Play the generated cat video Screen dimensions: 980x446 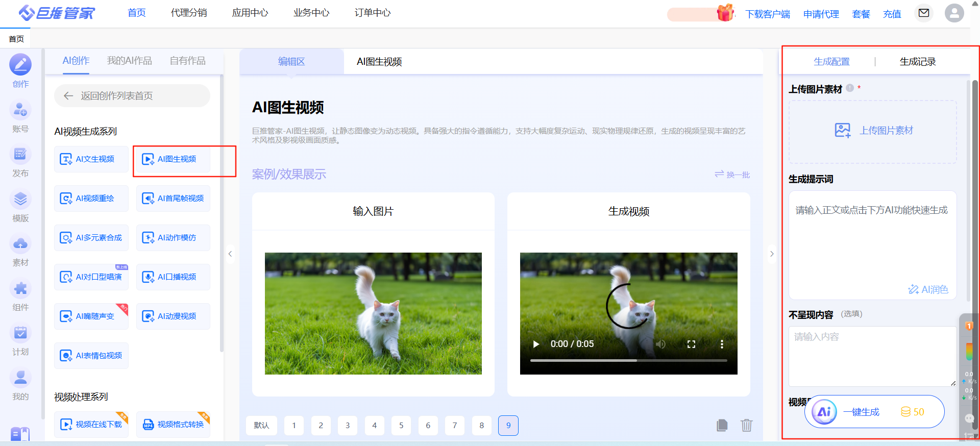click(536, 344)
